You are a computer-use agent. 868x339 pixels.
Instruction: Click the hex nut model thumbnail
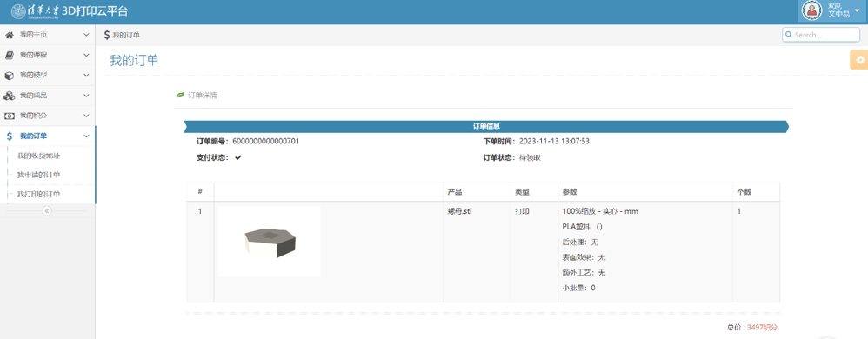coord(270,242)
